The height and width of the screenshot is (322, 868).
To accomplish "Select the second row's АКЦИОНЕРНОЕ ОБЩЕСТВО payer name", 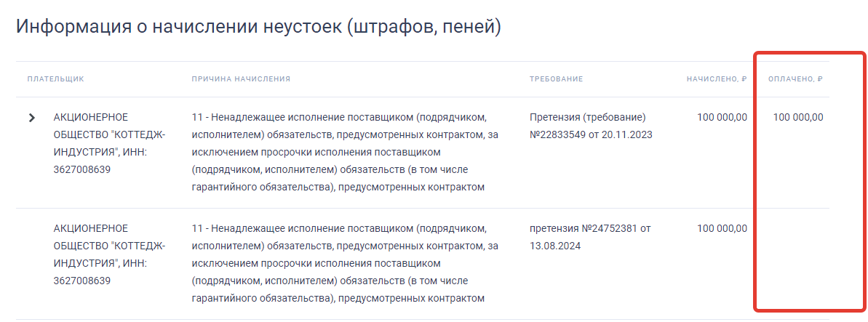I will pyautogui.click(x=109, y=246).
